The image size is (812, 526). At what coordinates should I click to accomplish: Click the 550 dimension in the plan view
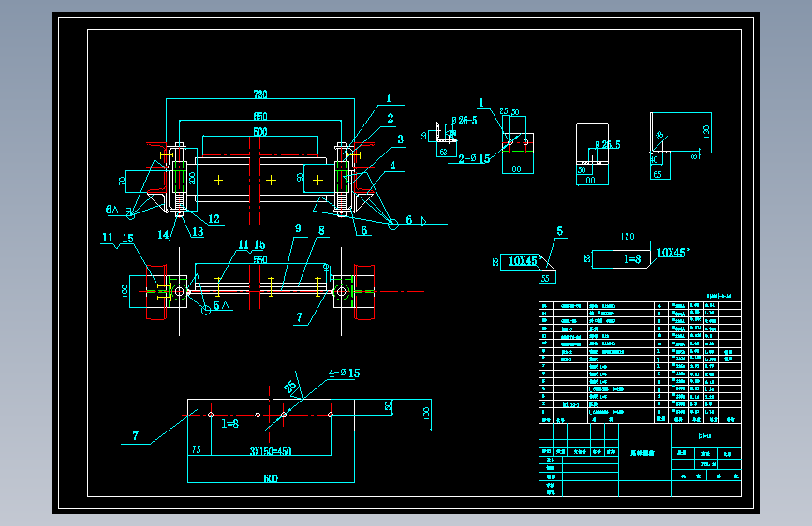point(260,259)
